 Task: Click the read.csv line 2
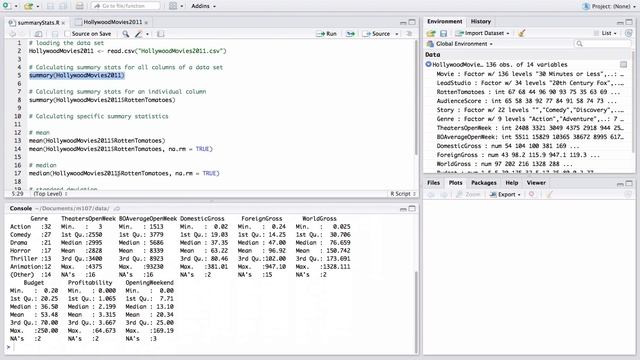pyautogui.click(x=127, y=51)
